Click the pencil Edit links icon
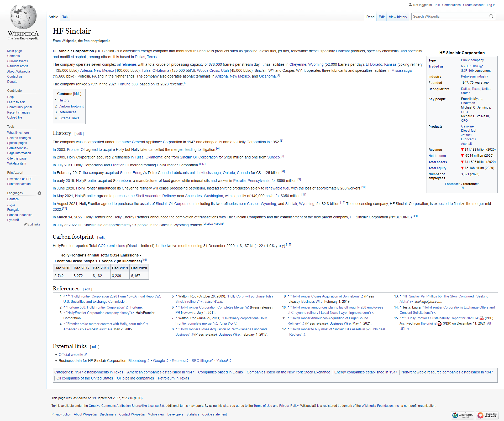This screenshot has height=421, width=504. click(x=25, y=224)
